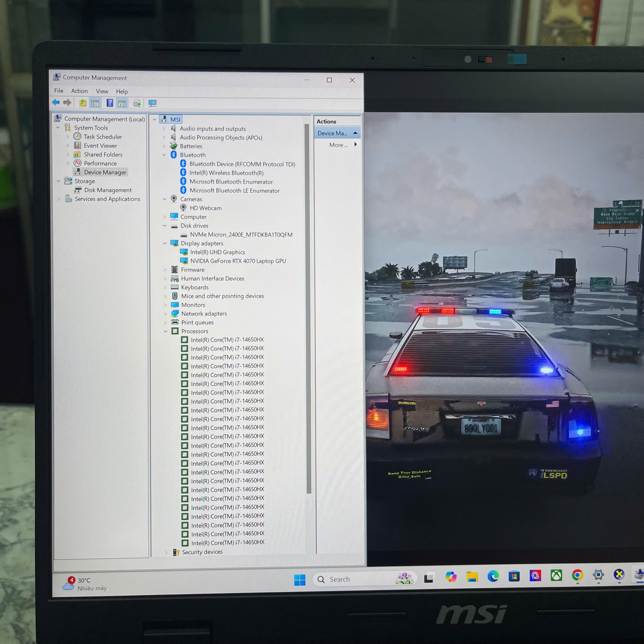Click the Task View taskbar icon
Viewport: 644px width, 644px height.
click(429, 578)
